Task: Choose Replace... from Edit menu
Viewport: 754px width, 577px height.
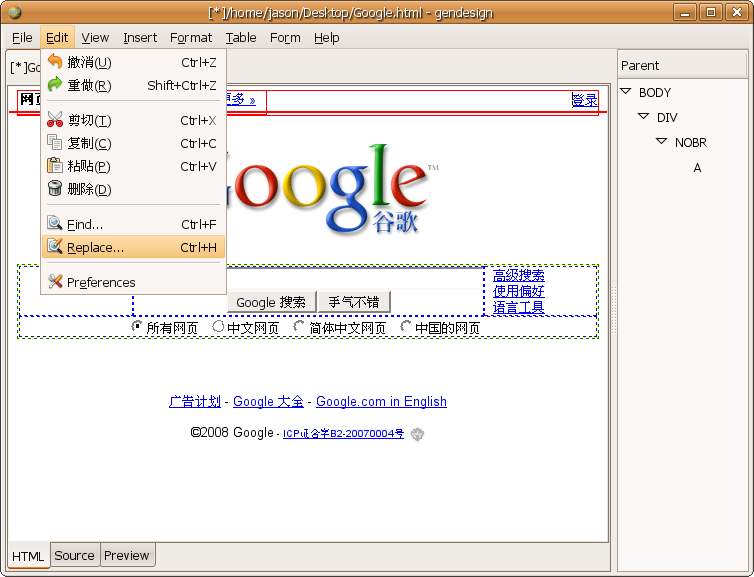Action: (x=134, y=247)
